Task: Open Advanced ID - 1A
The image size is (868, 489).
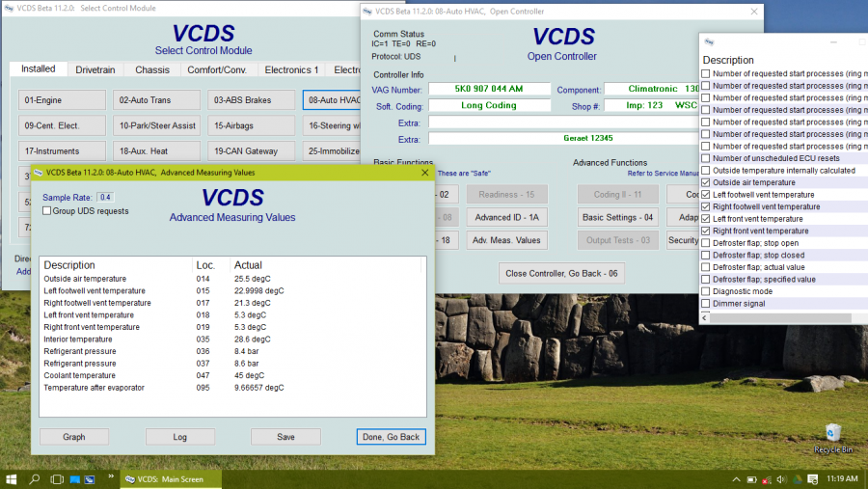Action: click(506, 217)
